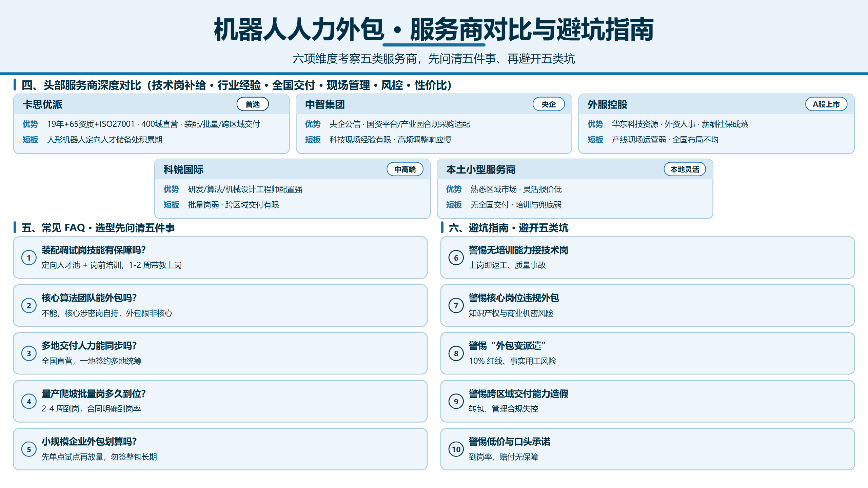Click the 科锐国际 card title
Image resolution: width=868 pixels, height=488 pixels.
[x=183, y=169]
